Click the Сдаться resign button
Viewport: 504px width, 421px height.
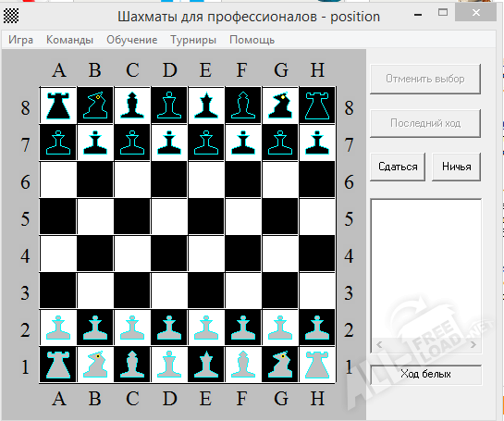pos(398,167)
